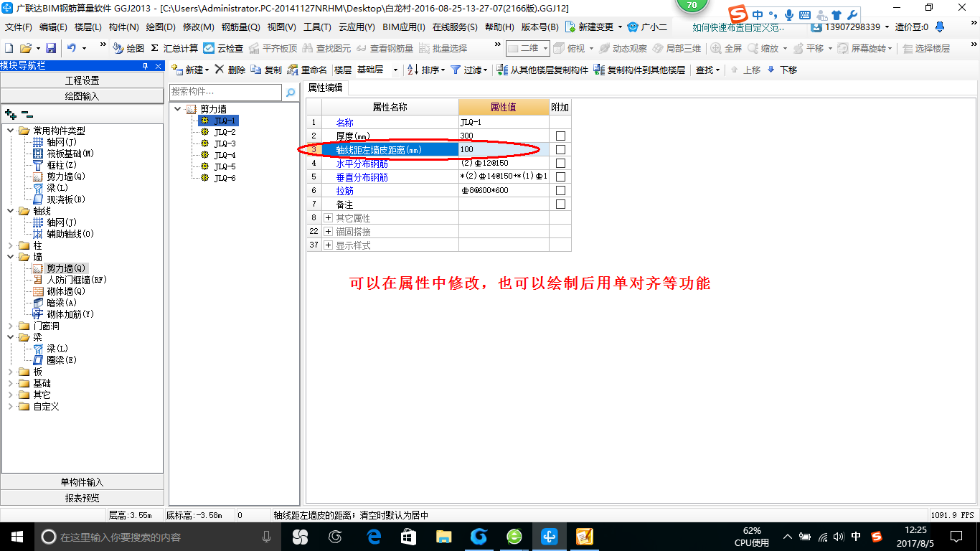
Task: Open the 单构件输入 section
Action: tap(82, 482)
